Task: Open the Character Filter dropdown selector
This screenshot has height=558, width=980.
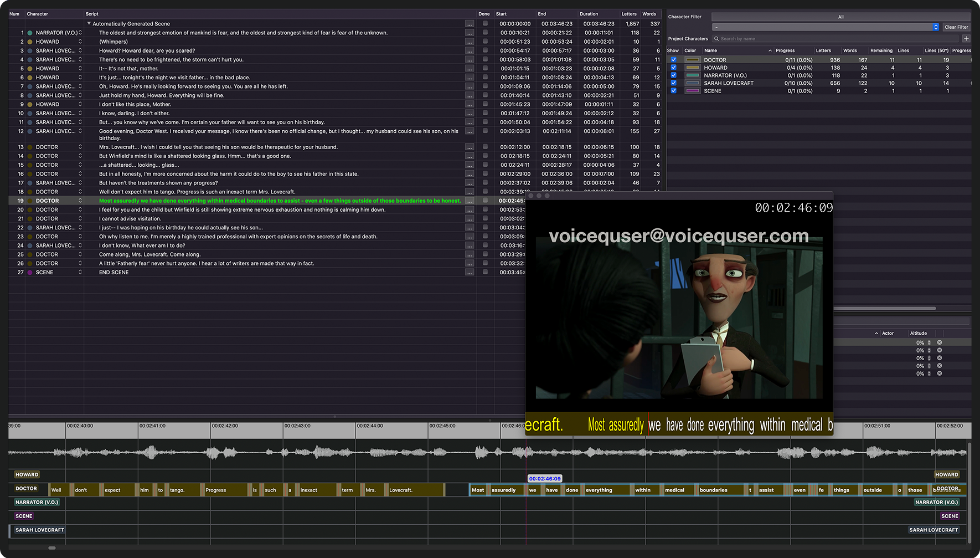Action: [936, 27]
